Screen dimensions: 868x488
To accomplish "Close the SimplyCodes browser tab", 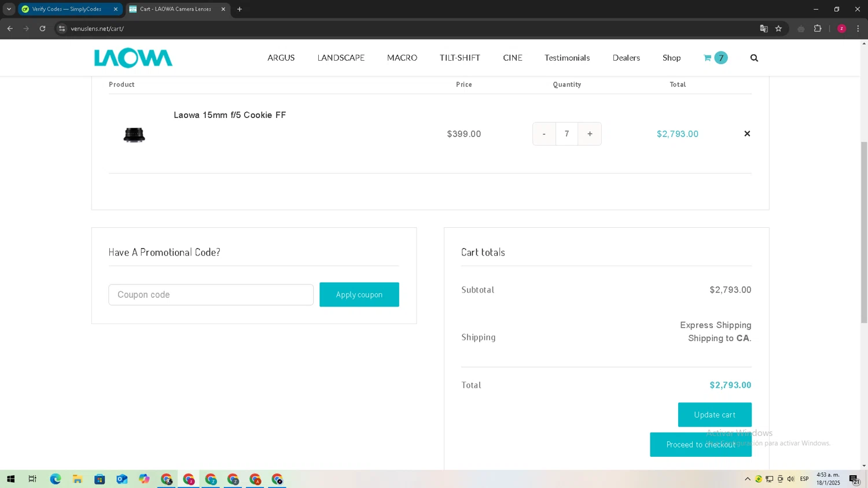I will 116,9.
